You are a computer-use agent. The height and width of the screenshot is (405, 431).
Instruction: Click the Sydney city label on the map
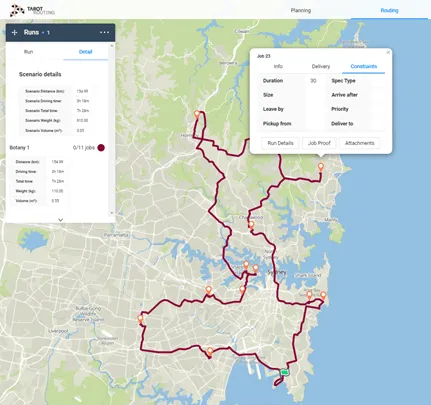coord(277,272)
